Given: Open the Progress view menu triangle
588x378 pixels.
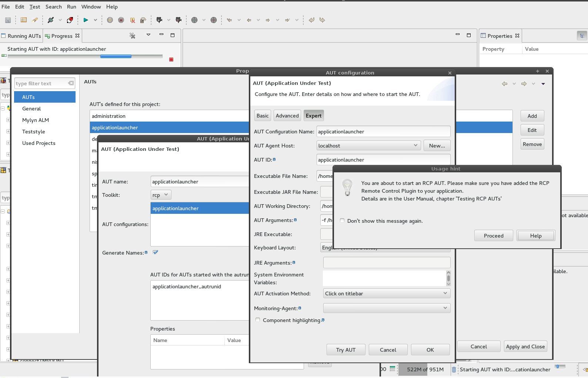Looking at the screenshot, I should tap(148, 35).
